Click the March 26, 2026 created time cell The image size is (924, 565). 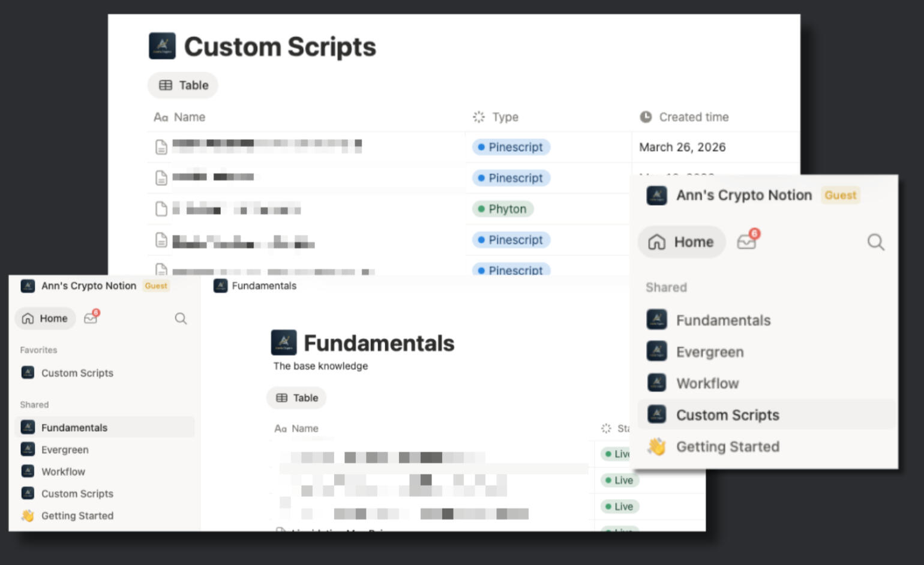682,147
